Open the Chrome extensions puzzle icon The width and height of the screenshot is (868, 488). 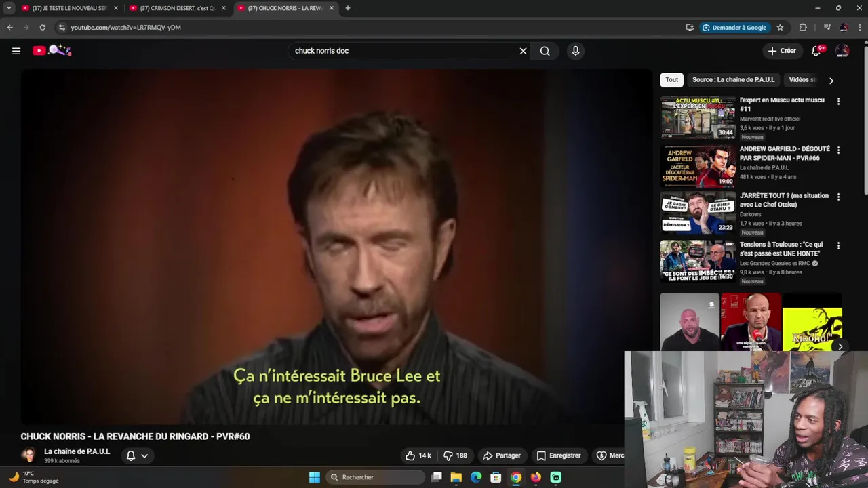pos(803,28)
